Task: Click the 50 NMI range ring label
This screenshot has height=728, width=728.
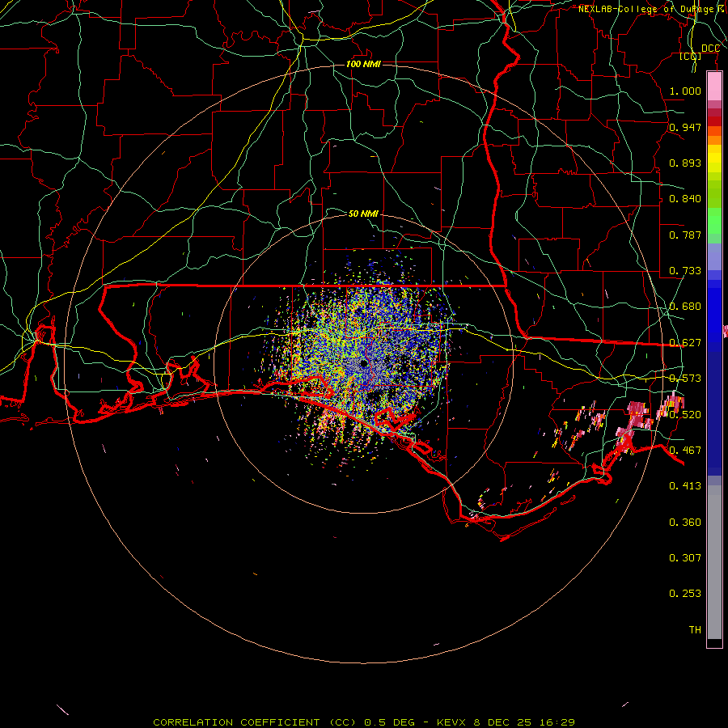Action: [x=363, y=214]
